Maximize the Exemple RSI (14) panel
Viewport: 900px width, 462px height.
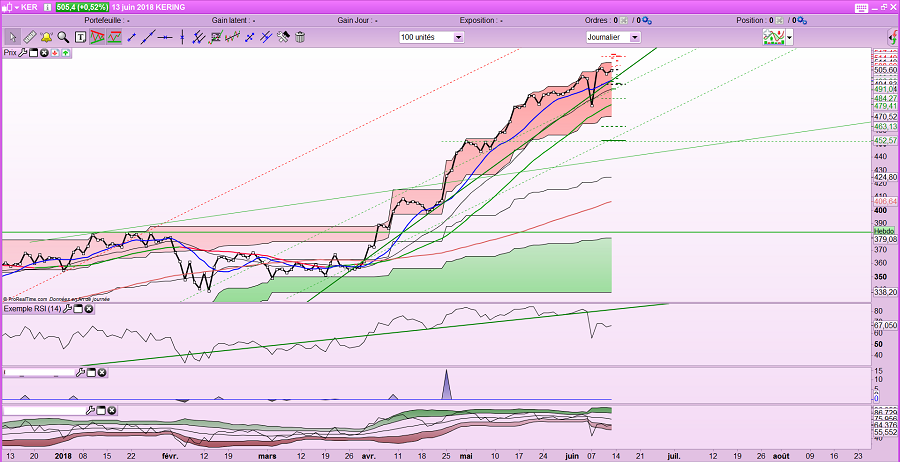pos(79,309)
